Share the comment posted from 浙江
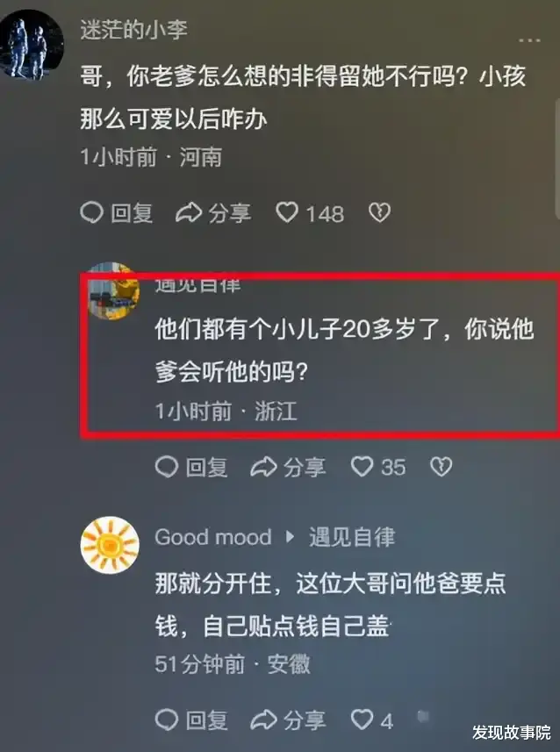The width and height of the screenshot is (560, 752). click(x=263, y=466)
